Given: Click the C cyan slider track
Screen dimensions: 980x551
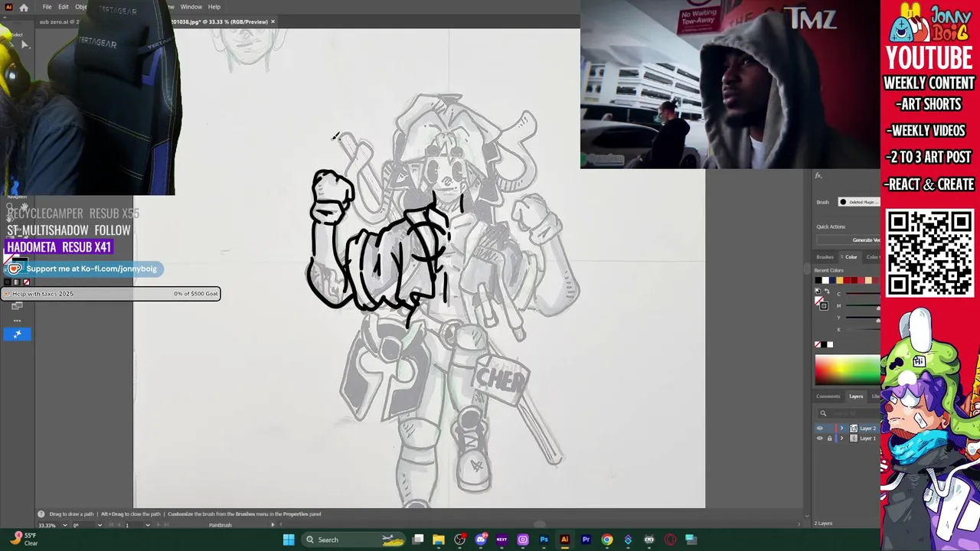Looking at the screenshot, I should pos(863,294).
